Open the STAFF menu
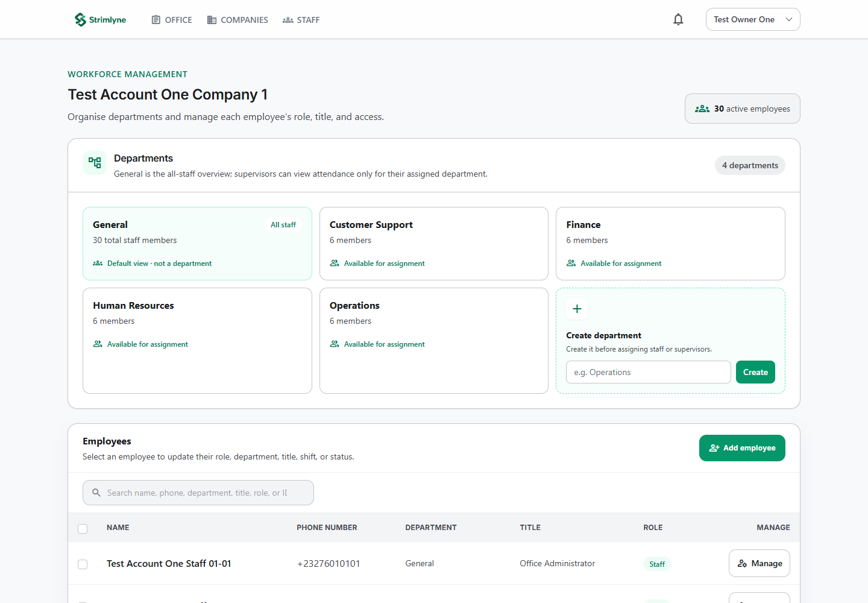The height and width of the screenshot is (603, 868). point(301,20)
